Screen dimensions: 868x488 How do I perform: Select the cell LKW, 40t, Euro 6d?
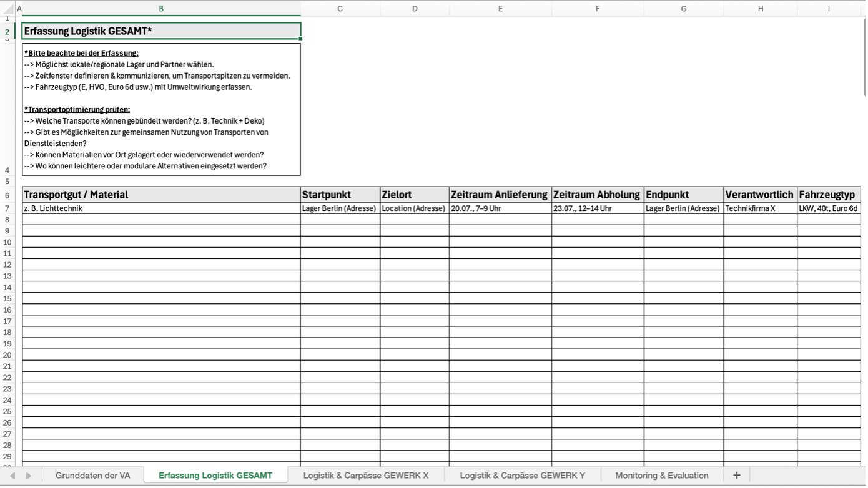pos(829,208)
